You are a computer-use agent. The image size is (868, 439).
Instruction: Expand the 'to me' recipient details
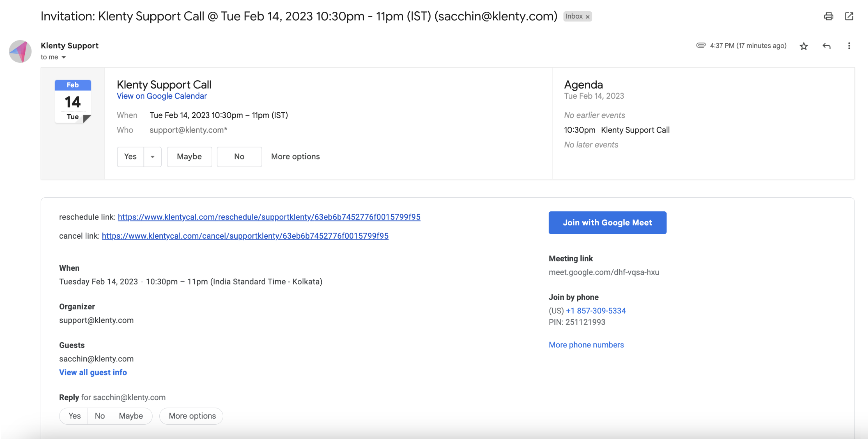point(64,57)
